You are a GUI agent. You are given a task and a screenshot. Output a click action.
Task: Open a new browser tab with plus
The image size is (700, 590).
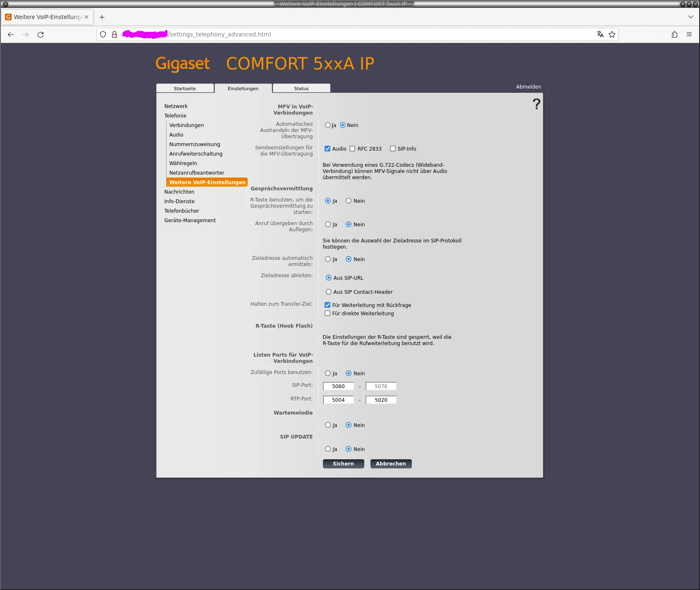pyautogui.click(x=102, y=17)
